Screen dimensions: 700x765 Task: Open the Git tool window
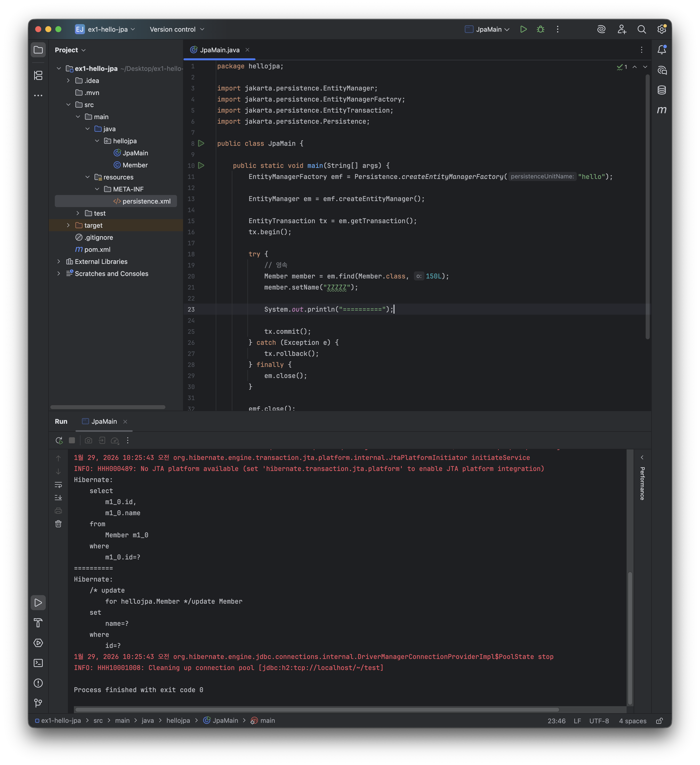(38, 703)
